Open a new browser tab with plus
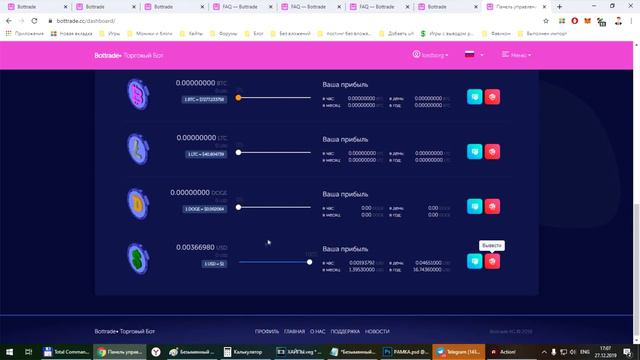 pyautogui.click(x=559, y=7)
